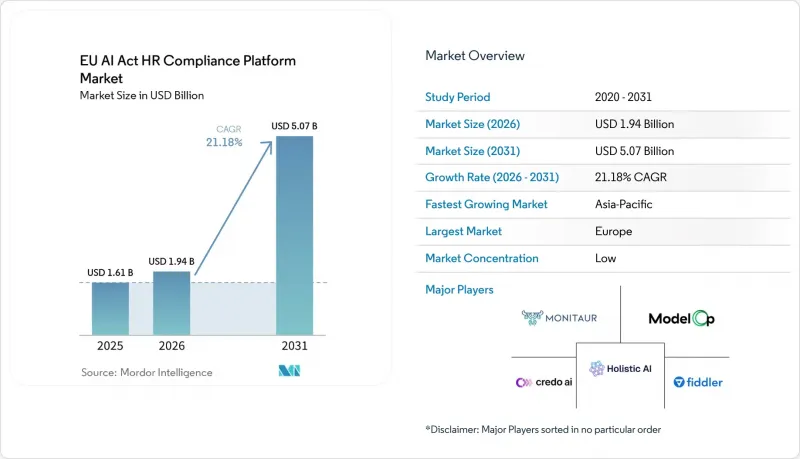800x459 pixels.
Task: Click the credo ai logo
Action: click(x=544, y=382)
